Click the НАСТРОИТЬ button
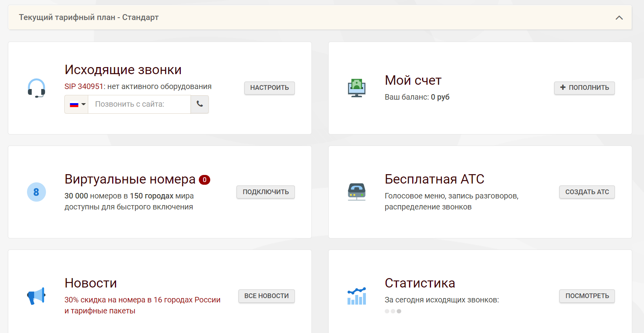 click(269, 88)
